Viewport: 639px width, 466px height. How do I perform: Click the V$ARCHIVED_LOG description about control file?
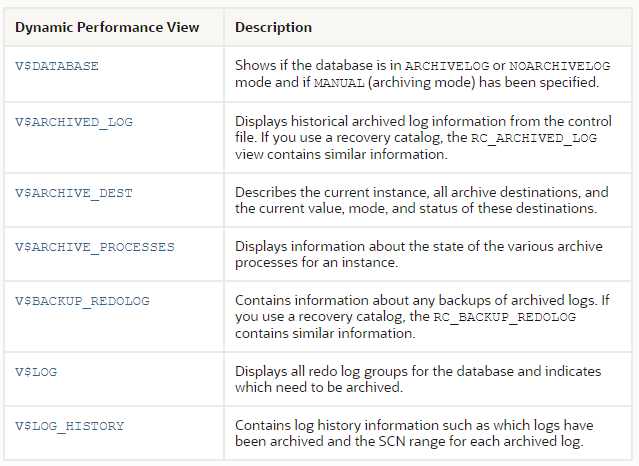[423, 138]
